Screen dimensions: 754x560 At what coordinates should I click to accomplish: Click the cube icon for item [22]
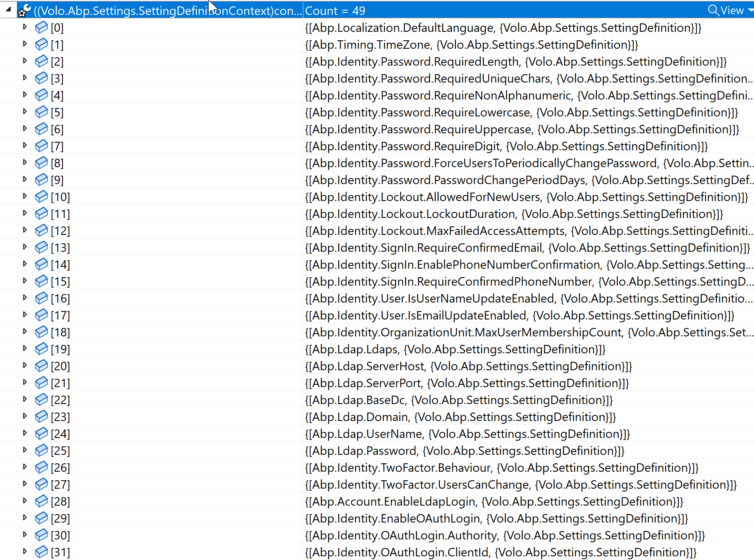click(41, 400)
